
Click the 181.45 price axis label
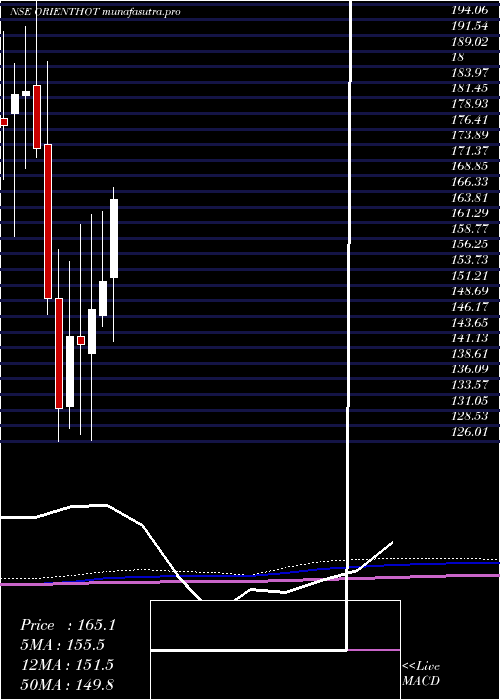pyautogui.click(x=470, y=88)
